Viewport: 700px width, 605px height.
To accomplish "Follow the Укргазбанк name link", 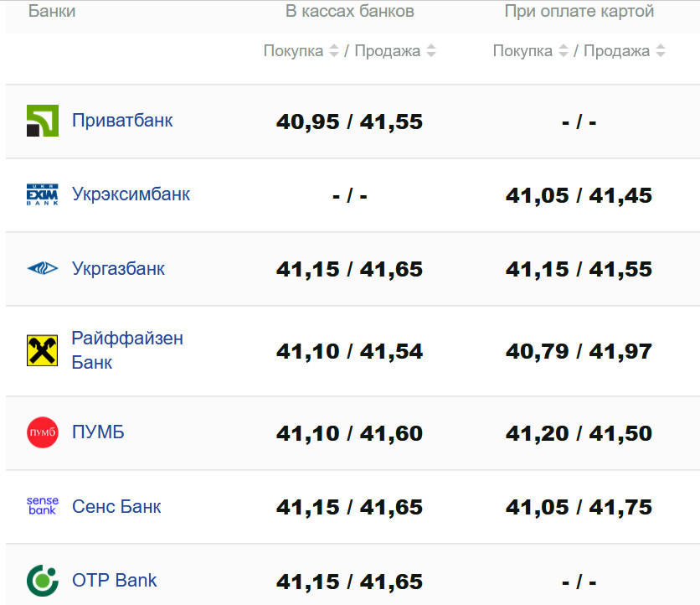I will (118, 269).
